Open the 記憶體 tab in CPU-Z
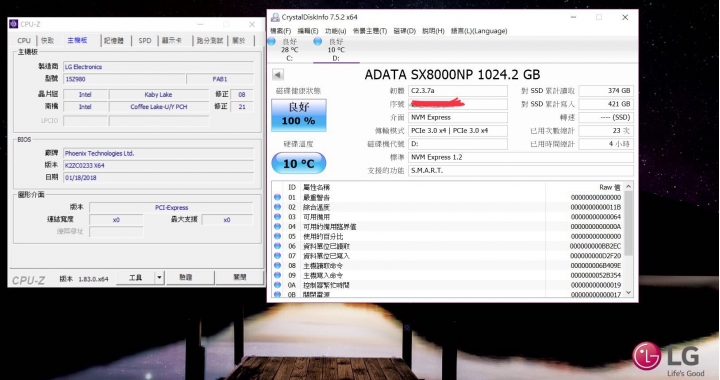This screenshot has height=380, width=720. (x=114, y=40)
